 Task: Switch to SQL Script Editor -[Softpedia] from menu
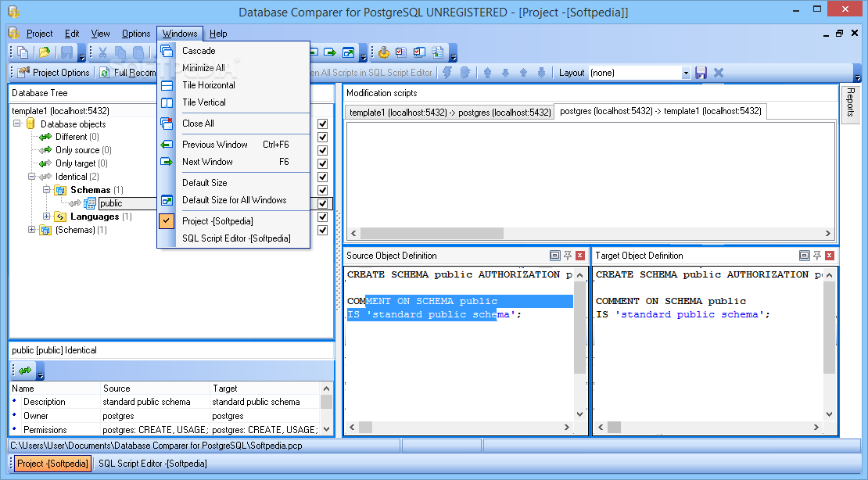pyautogui.click(x=234, y=238)
